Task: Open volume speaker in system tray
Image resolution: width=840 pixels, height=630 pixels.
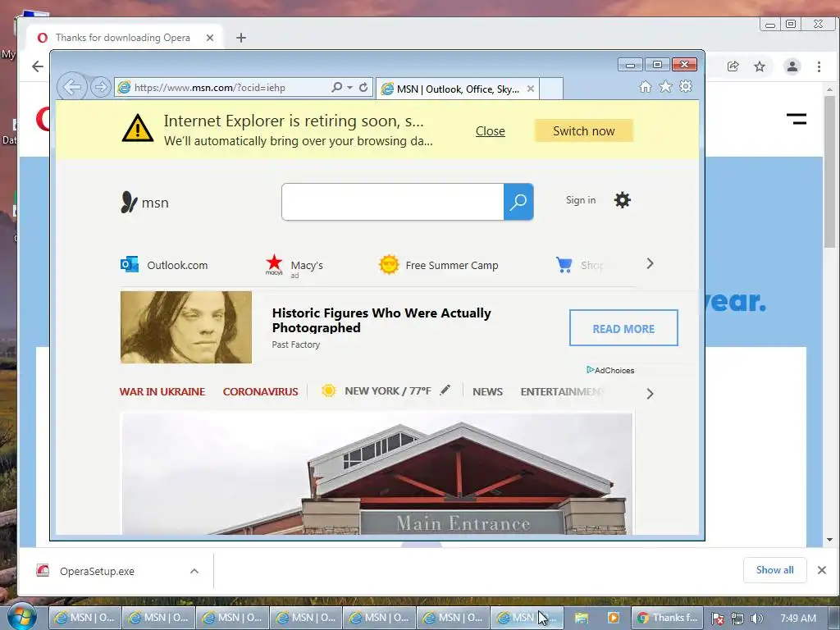Action: [x=756, y=619]
